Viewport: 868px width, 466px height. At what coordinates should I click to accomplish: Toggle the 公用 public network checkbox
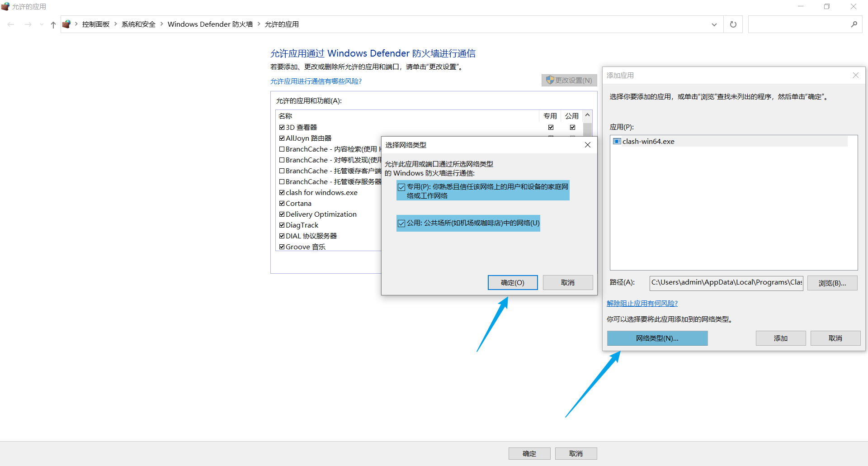[x=401, y=223]
